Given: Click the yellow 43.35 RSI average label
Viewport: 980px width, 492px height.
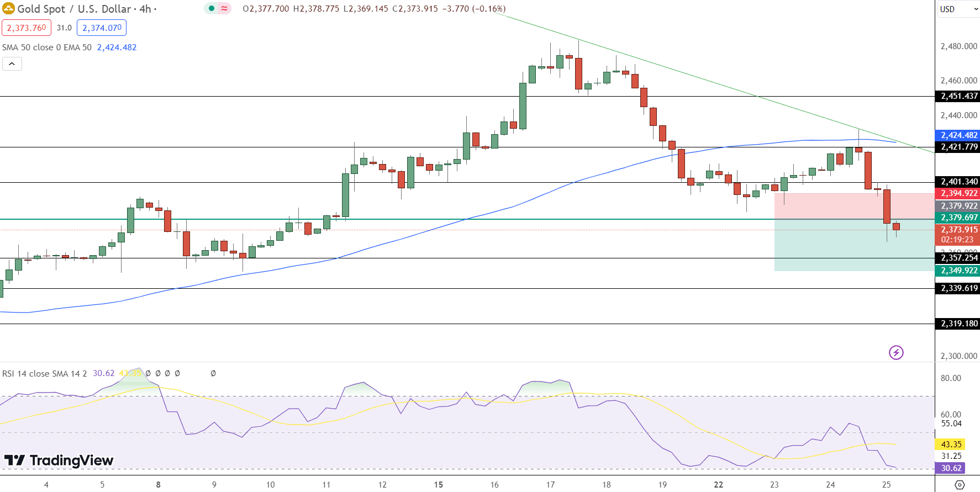Looking at the screenshot, I should [x=950, y=445].
